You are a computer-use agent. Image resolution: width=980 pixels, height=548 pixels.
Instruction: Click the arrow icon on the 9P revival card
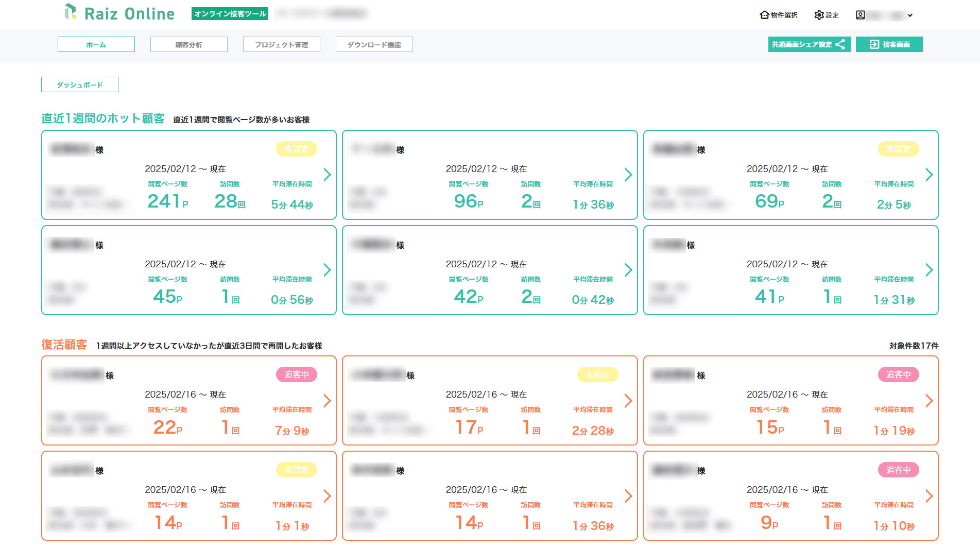coord(929,496)
